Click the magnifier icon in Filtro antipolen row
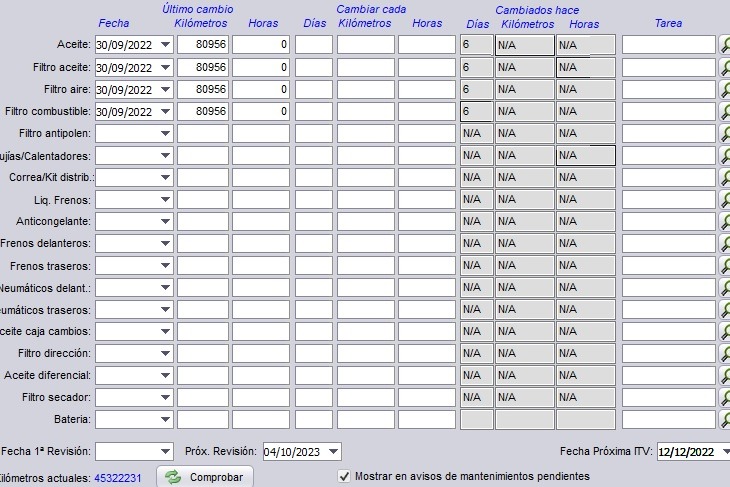The height and width of the screenshot is (487, 730). click(725, 134)
